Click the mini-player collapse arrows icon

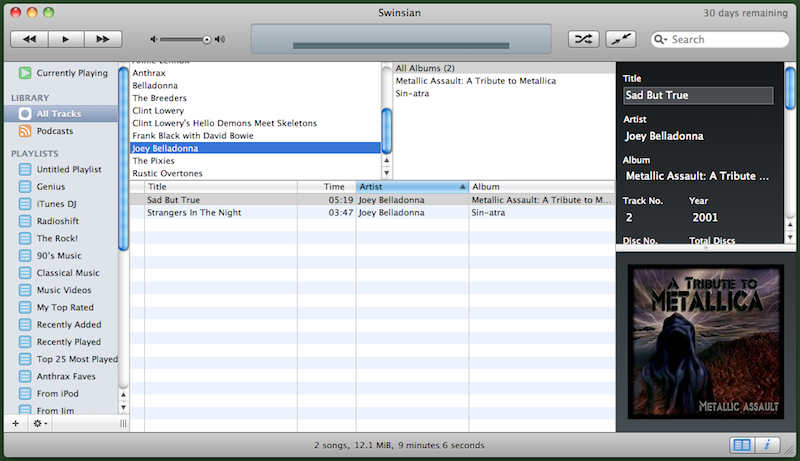pos(621,39)
